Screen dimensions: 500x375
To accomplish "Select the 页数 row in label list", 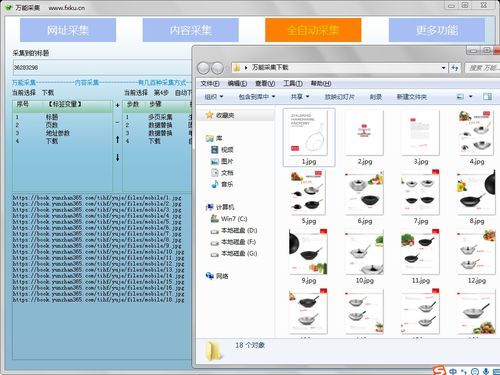I will pos(62,125).
